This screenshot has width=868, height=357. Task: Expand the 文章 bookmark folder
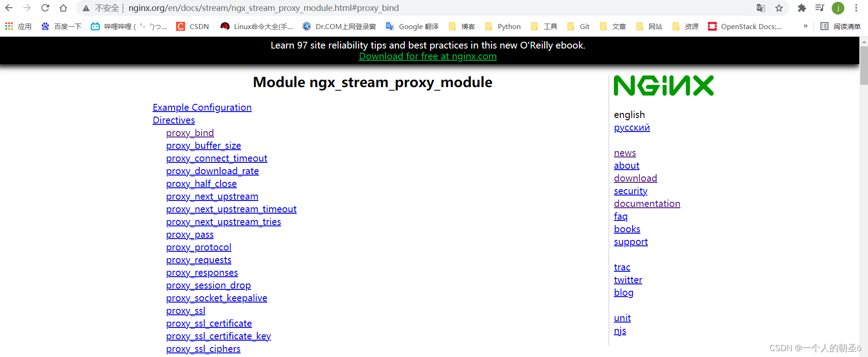[613, 26]
